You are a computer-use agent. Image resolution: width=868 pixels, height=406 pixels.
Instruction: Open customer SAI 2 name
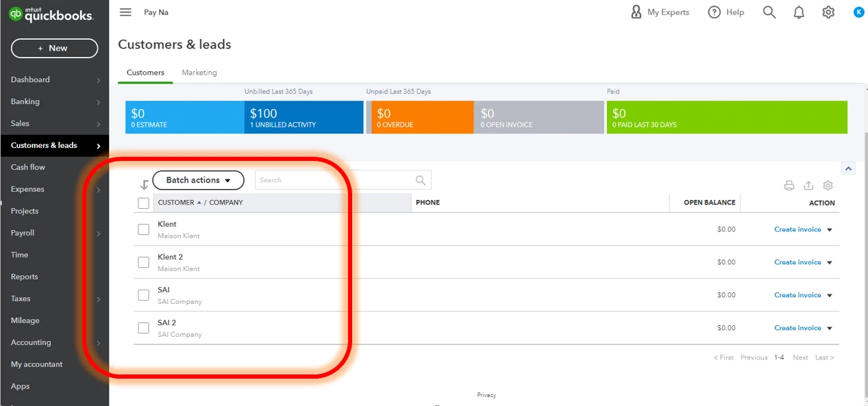(x=167, y=322)
